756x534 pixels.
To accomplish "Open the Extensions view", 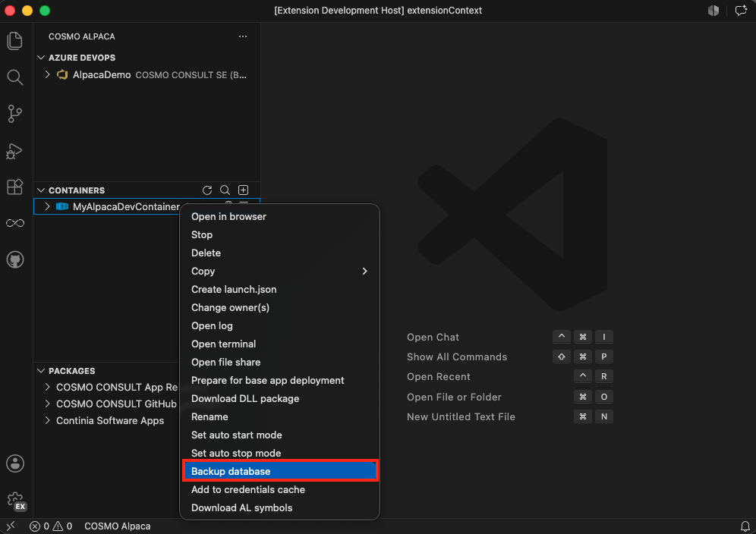I will click(x=15, y=187).
